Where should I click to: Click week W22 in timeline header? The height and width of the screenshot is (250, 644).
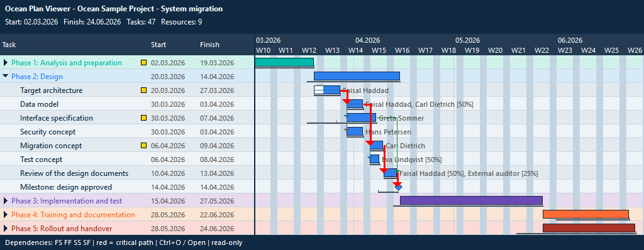[542, 50]
